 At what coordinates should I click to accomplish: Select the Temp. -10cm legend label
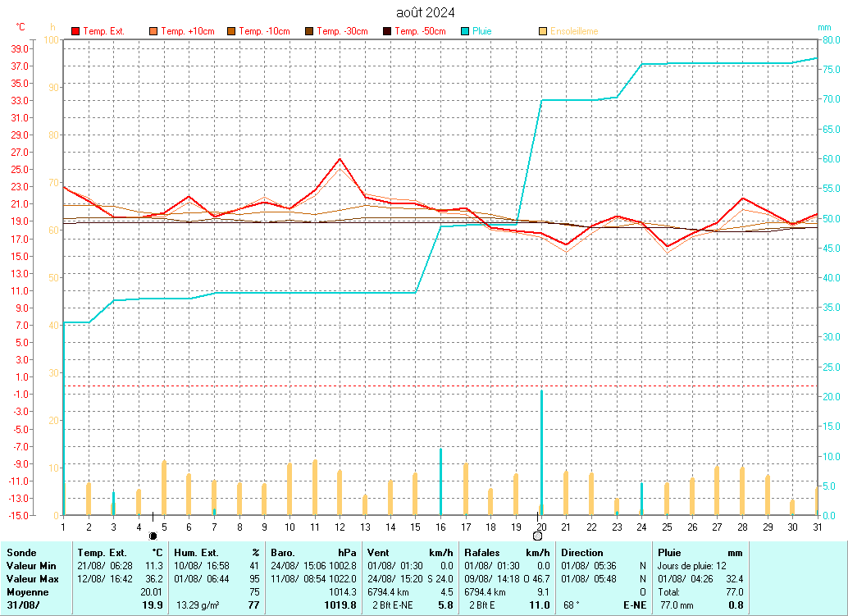(x=264, y=31)
